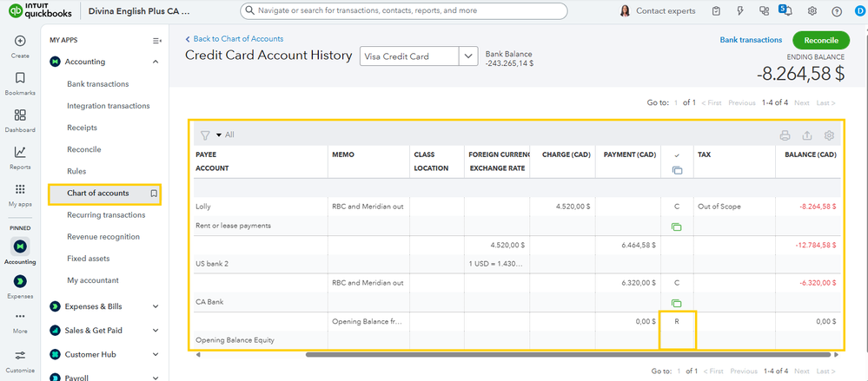
Task: Click Rent or lease payments cell
Action: tap(261, 226)
